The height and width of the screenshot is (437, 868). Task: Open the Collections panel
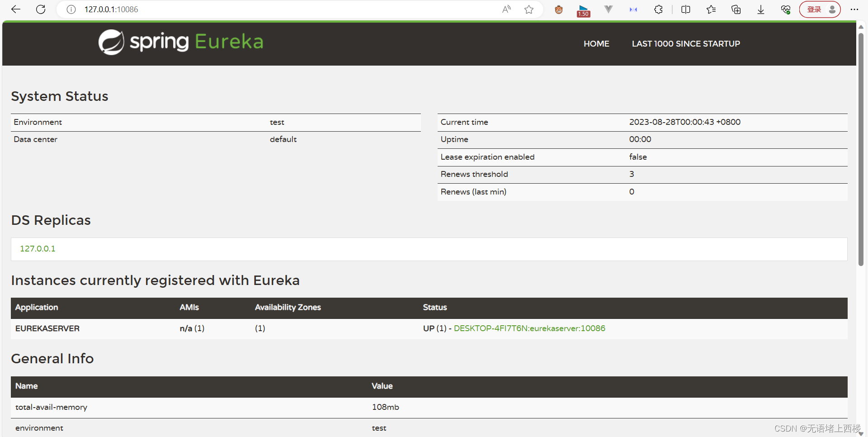coord(736,9)
